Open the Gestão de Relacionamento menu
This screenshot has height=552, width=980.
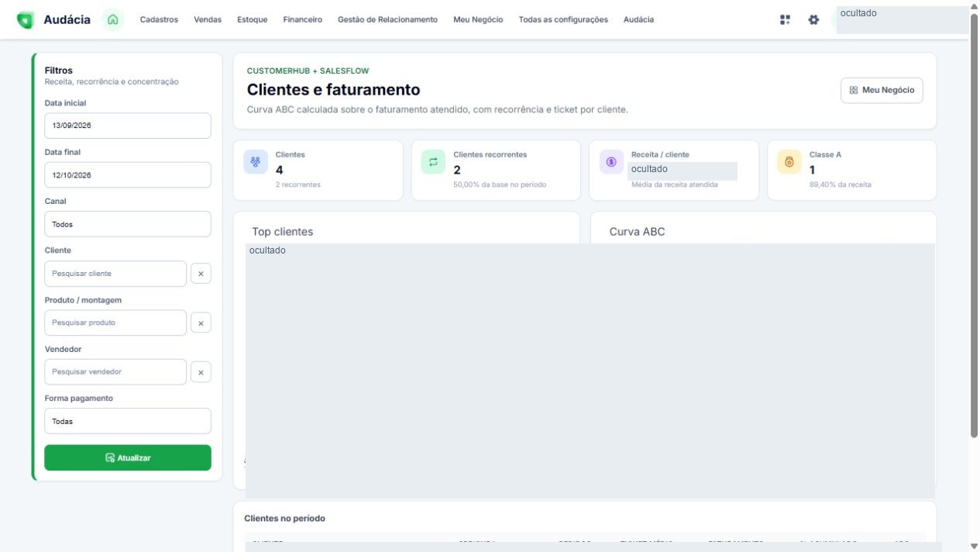click(x=387, y=19)
